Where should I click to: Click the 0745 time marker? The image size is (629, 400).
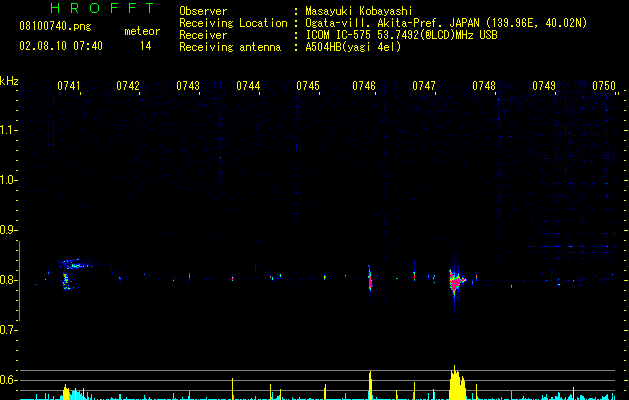[x=308, y=86]
